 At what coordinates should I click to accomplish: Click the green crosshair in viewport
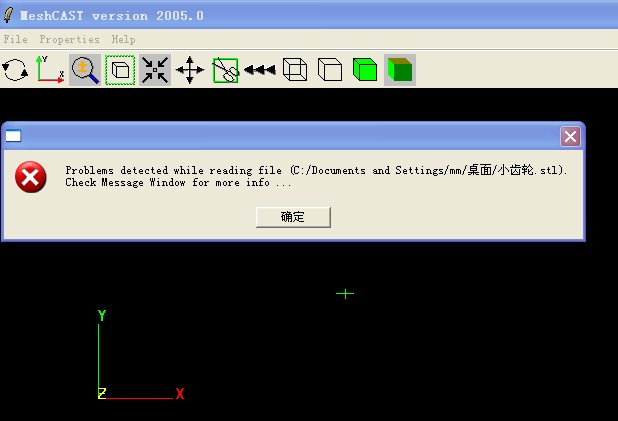point(345,294)
